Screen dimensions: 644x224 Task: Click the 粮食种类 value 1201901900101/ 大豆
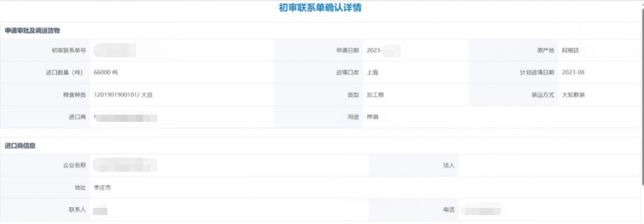point(123,95)
